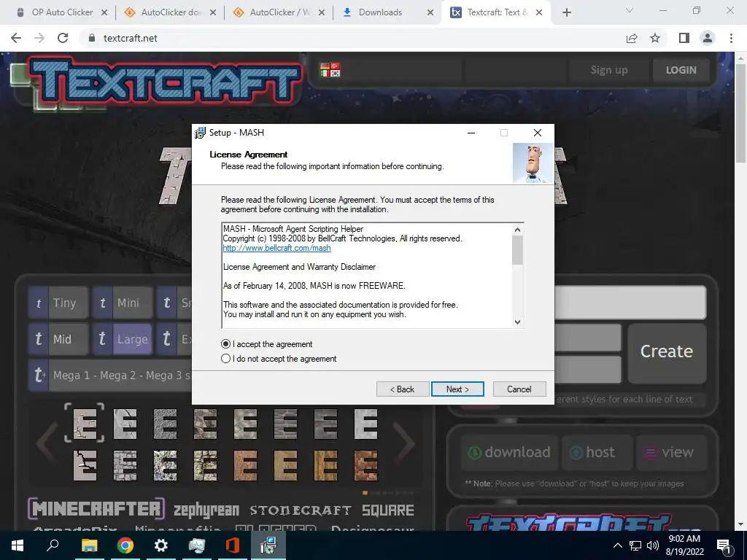Click the browser forward arrow

click(x=39, y=38)
